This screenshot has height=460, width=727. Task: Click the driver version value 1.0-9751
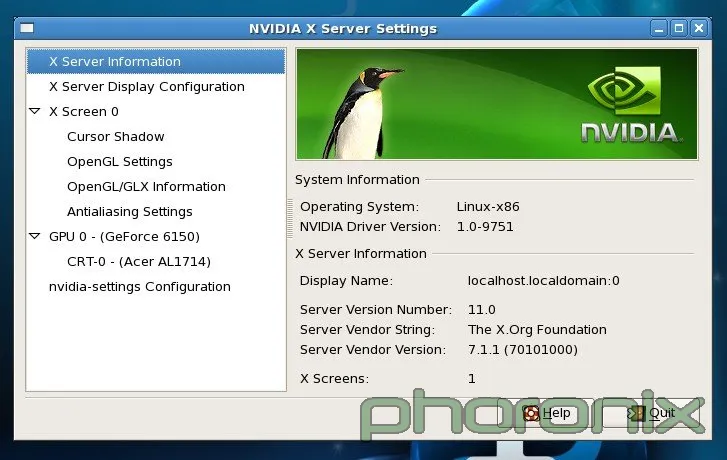(485, 227)
